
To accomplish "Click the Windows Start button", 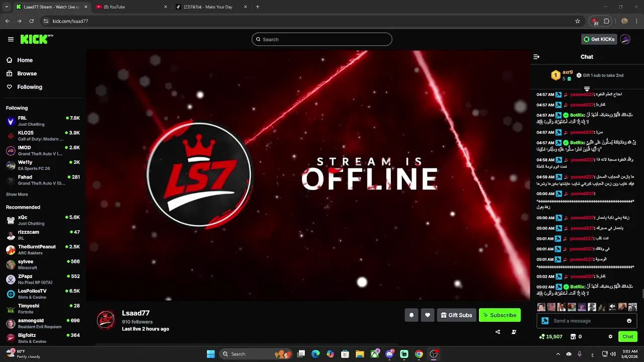I will pyautogui.click(x=211, y=354).
